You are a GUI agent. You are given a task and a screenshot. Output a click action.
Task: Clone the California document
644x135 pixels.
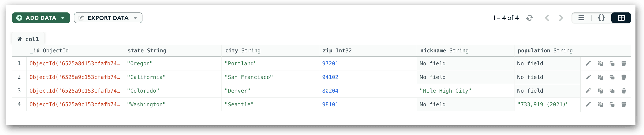(x=612, y=77)
